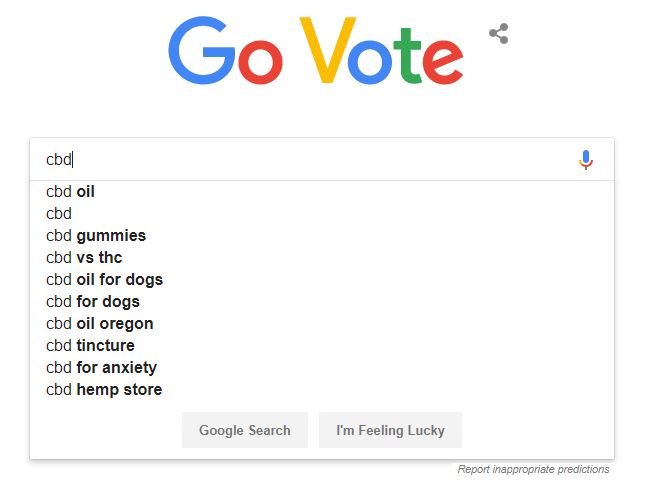The width and height of the screenshot is (647, 503).
Task: Select the 'cbd oil' suggestion
Action: point(322,191)
